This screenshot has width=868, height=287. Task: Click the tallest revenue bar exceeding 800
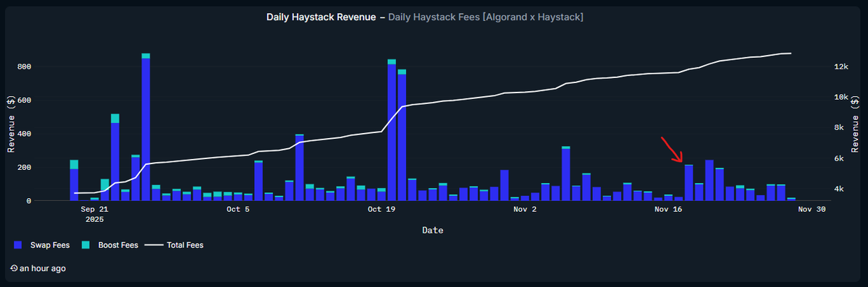coord(146,127)
